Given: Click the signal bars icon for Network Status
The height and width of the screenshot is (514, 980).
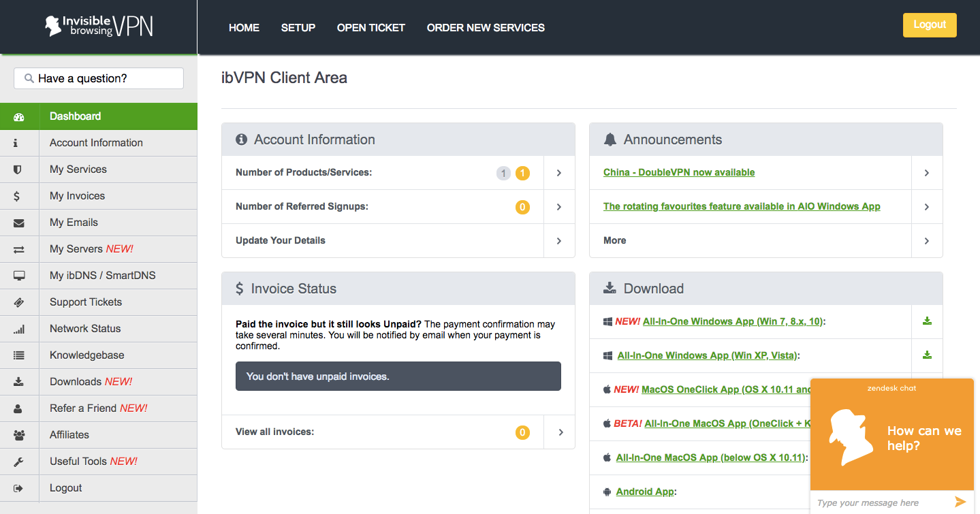Looking at the screenshot, I should (x=19, y=329).
